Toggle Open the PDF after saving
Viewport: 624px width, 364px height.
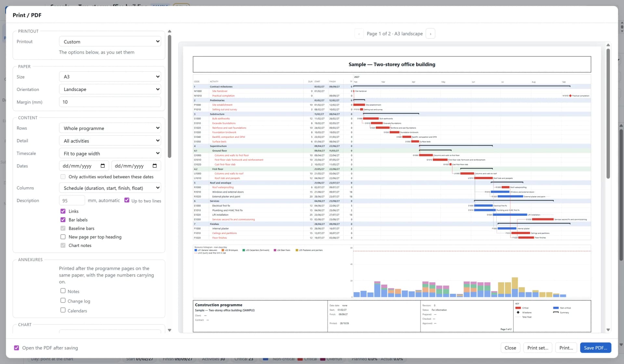[17, 348]
